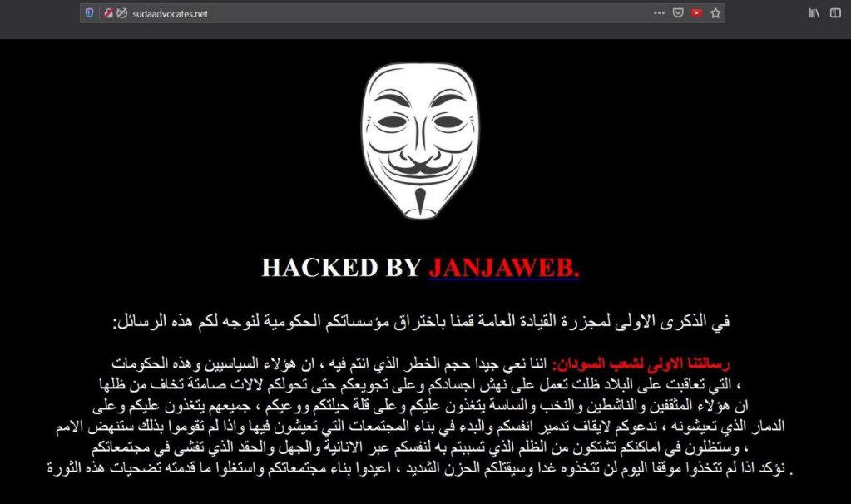
Task: Click the line starting التي تعاقبت على البلاد
Action: click(x=420, y=384)
